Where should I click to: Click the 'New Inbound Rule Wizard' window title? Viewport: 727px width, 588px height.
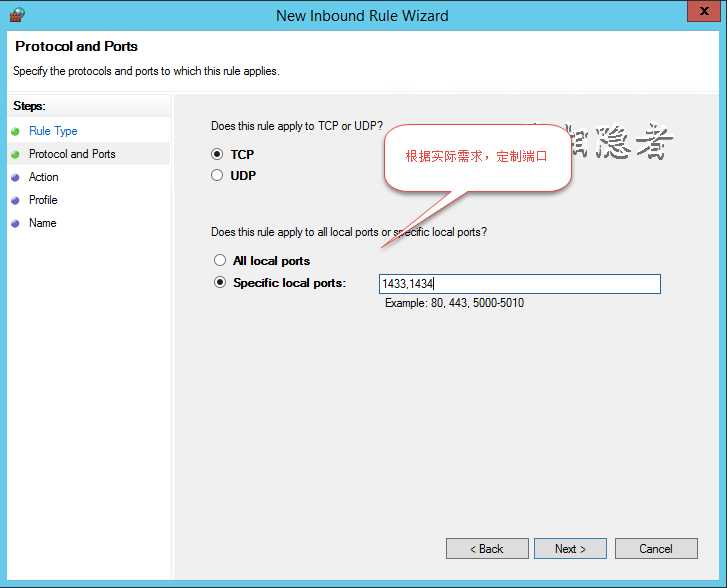click(362, 16)
